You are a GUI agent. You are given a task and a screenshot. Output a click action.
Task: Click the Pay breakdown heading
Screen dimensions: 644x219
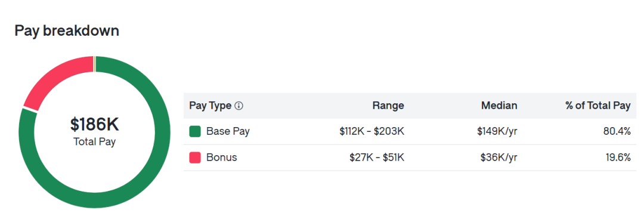(x=67, y=31)
